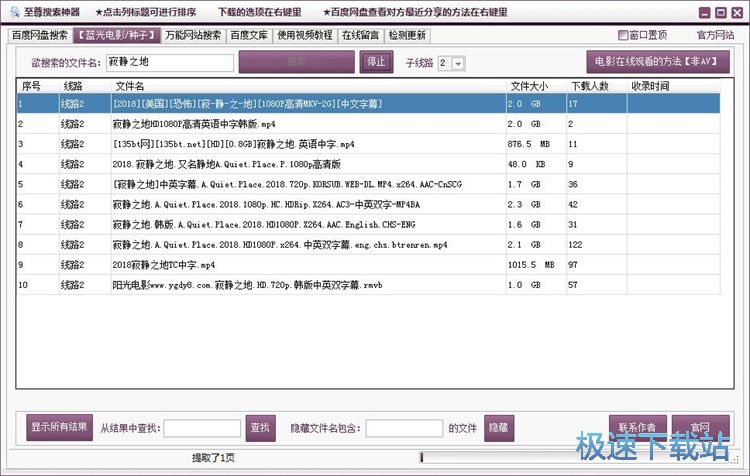The width and height of the screenshot is (750, 476).
Task: Click 电影在线观看的方法【非AV】 button
Action: (658, 62)
